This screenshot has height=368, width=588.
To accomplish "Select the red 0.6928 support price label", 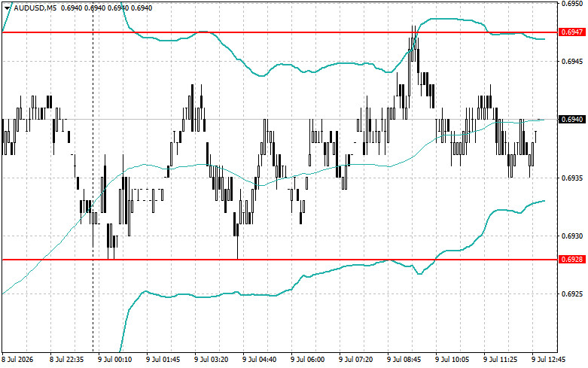I will click(572, 260).
